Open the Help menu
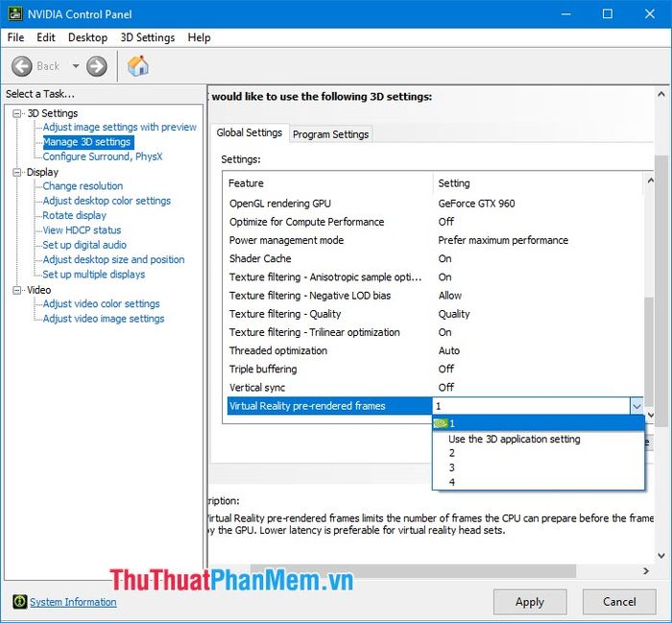Viewport: 672px width, 623px height. (x=199, y=37)
